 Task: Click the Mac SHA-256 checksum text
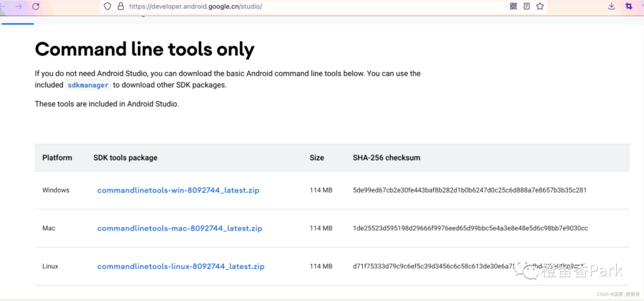tap(470, 228)
